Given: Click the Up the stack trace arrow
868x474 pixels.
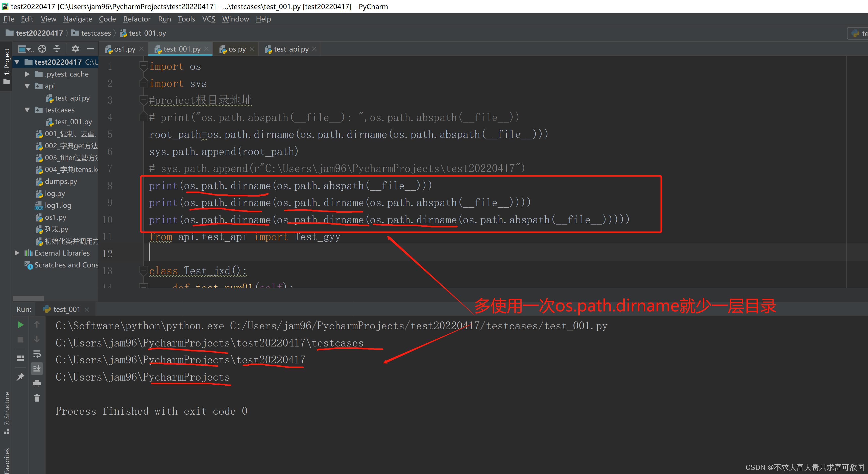Looking at the screenshot, I should (37, 325).
